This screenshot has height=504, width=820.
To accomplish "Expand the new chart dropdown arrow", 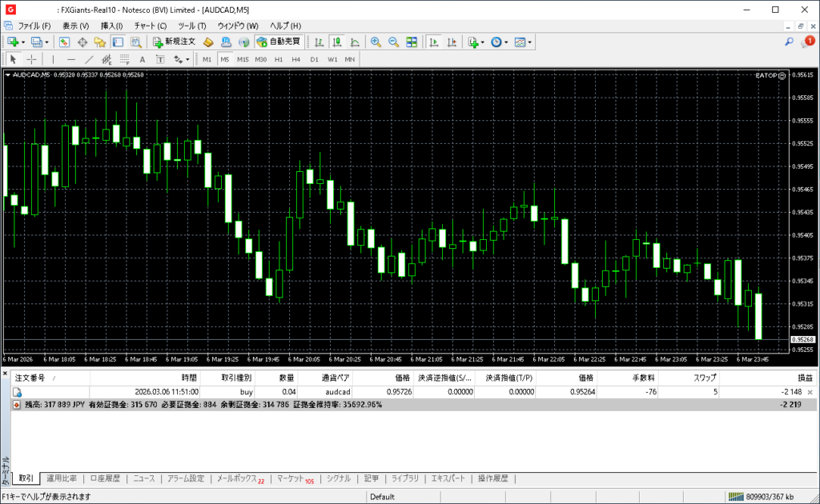I will tap(23, 42).
